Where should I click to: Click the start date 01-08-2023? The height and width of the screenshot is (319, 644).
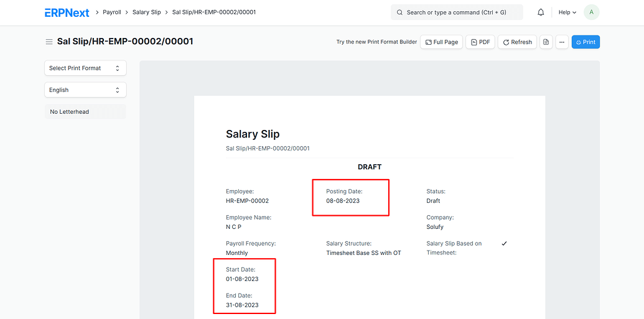[x=242, y=279]
